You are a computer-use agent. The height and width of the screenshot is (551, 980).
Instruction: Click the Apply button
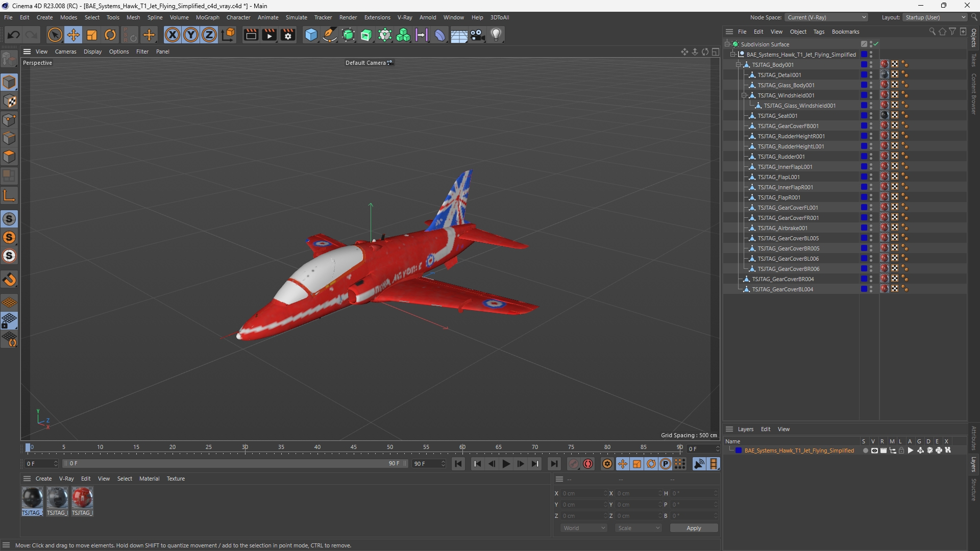coord(694,528)
